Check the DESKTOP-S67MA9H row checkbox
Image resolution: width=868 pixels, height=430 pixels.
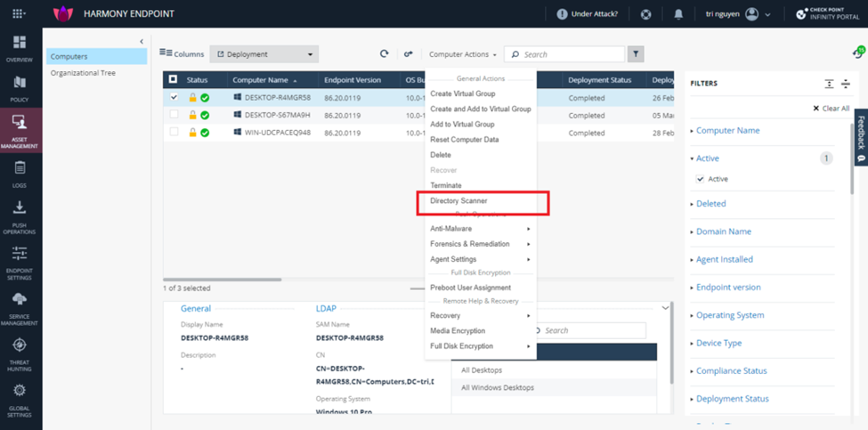pyautogui.click(x=174, y=115)
